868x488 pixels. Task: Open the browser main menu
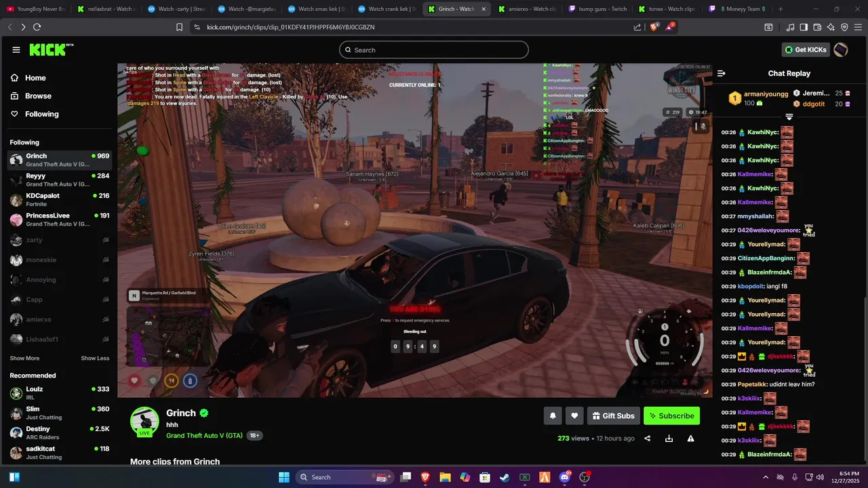(x=859, y=27)
